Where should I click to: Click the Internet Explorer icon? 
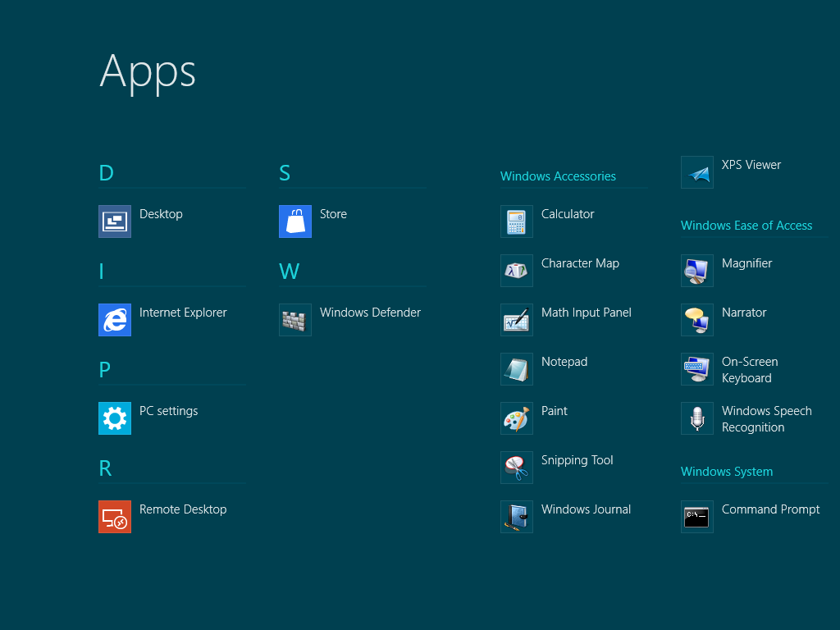(x=114, y=320)
